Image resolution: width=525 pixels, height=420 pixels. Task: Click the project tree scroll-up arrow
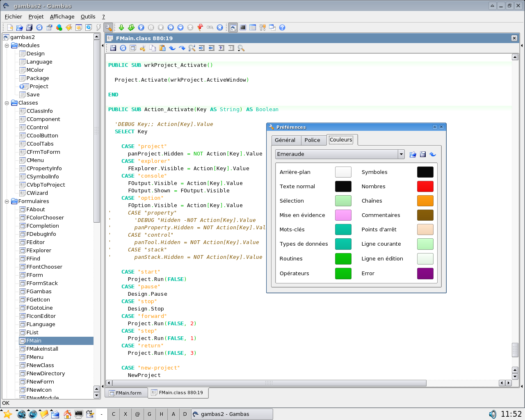[x=97, y=37]
